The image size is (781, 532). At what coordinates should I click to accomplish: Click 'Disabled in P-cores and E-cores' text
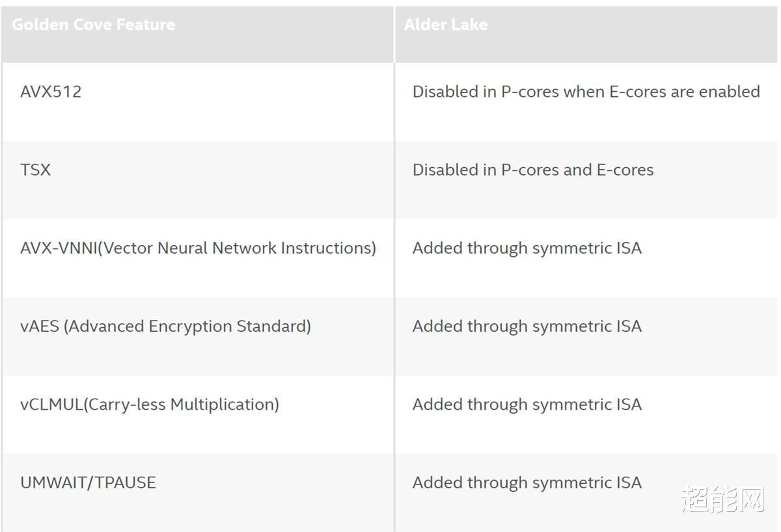[x=533, y=170]
